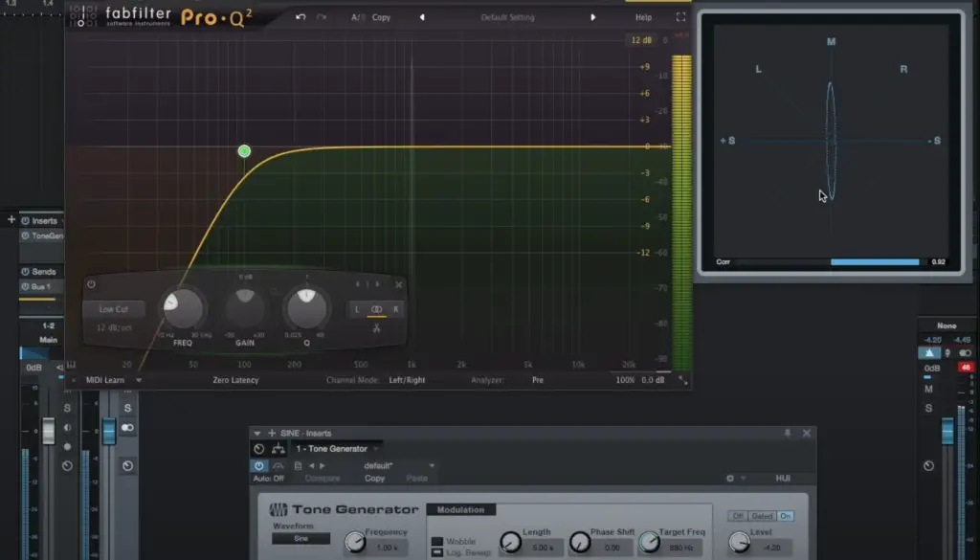This screenshot has width=980, height=560.
Task: Open the Tone Generator plugin selector dropdown
Action: tap(376, 449)
